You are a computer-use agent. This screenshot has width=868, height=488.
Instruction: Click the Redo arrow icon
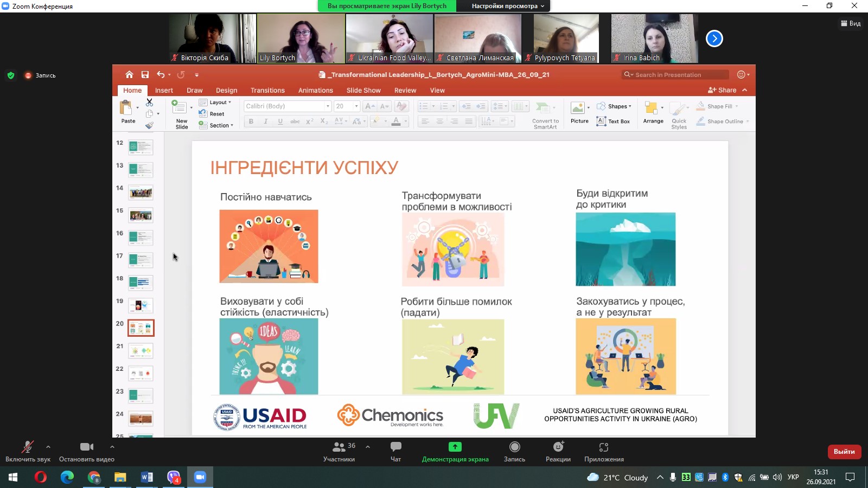coord(181,75)
